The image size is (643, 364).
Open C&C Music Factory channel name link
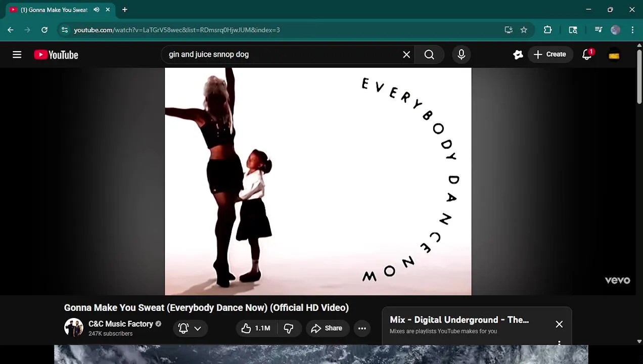coord(121,324)
